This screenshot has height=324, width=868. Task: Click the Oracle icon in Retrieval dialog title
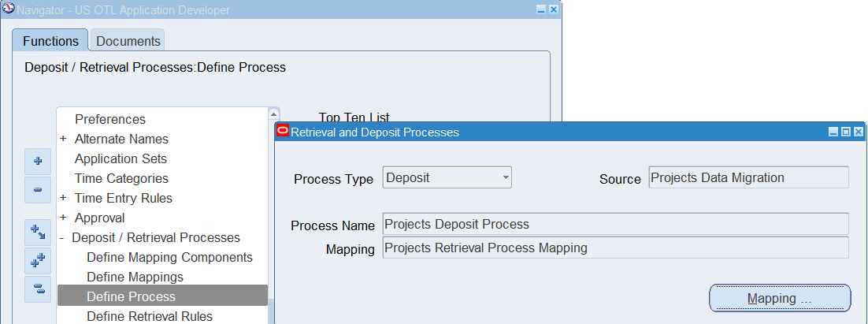click(284, 132)
